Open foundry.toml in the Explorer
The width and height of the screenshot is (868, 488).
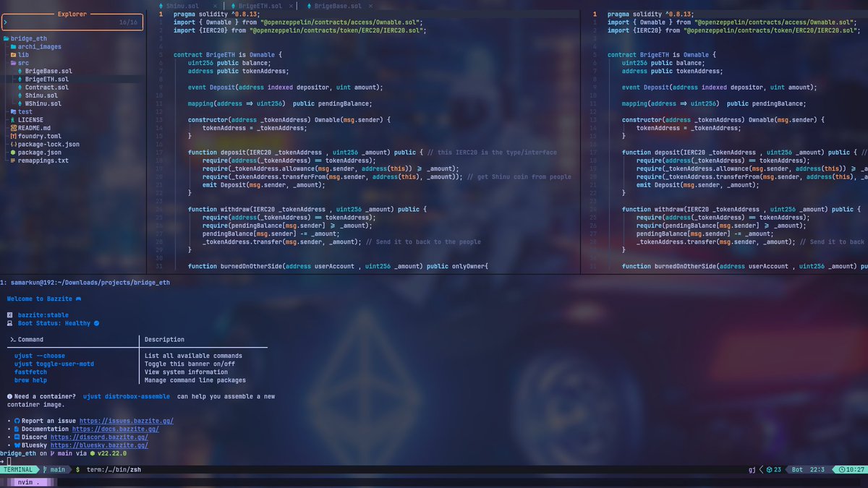pyautogui.click(x=40, y=136)
